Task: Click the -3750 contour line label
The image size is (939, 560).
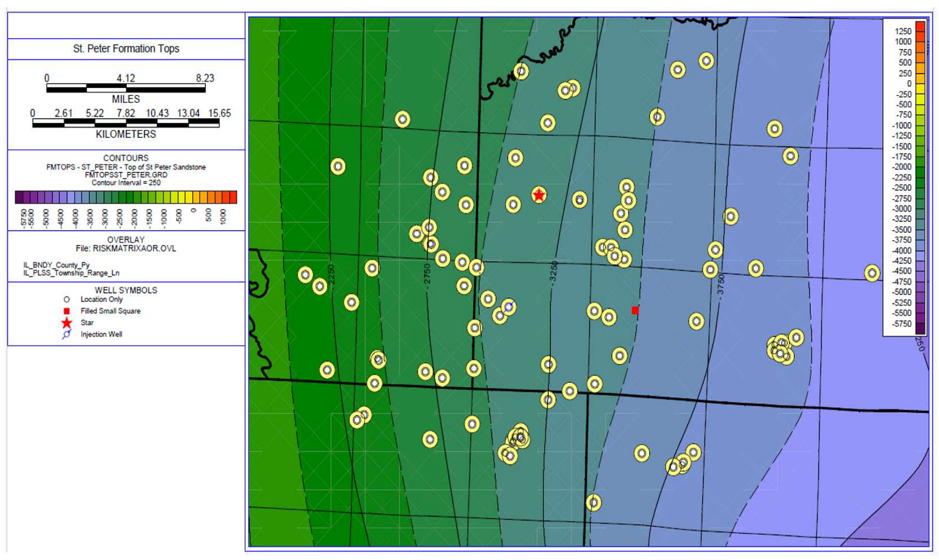Action: (720, 285)
